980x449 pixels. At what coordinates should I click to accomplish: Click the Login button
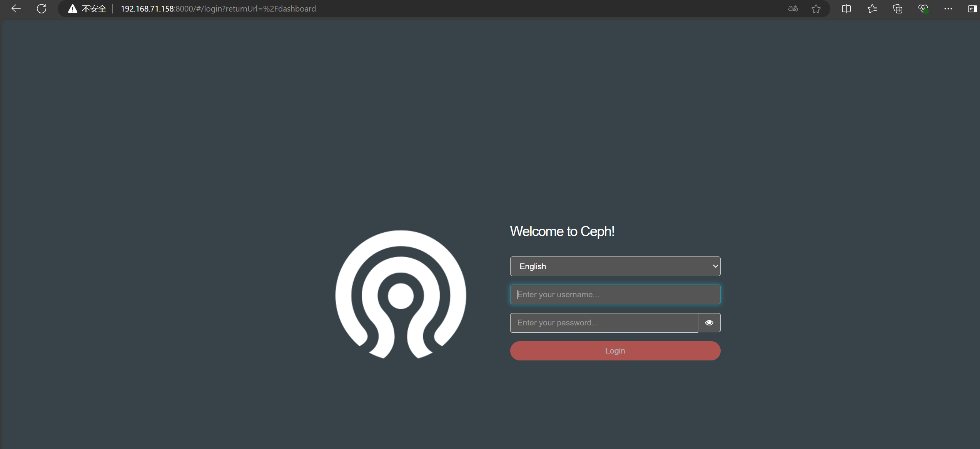(x=615, y=351)
